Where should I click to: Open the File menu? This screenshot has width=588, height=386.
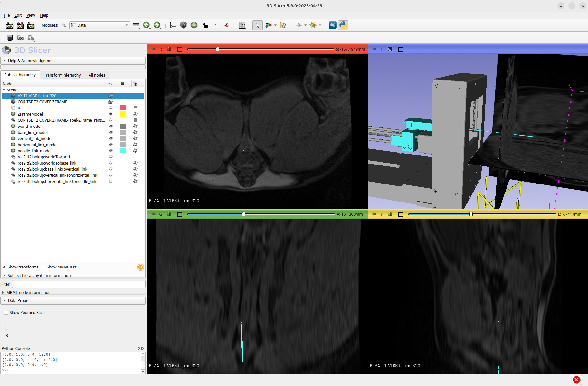7,15
